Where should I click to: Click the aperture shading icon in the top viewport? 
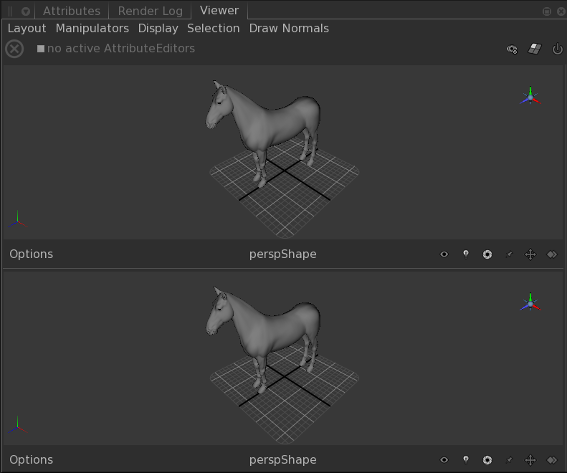click(487, 255)
